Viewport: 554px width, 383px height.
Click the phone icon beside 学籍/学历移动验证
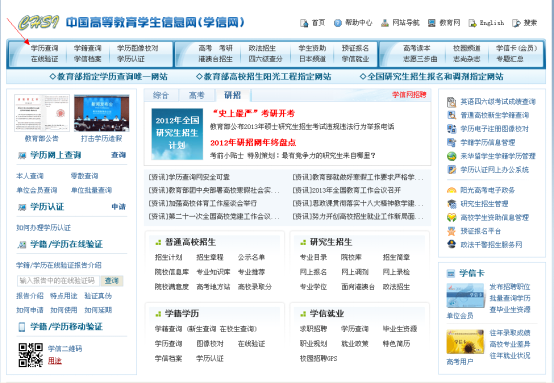pyautogui.click(x=22, y=327)
